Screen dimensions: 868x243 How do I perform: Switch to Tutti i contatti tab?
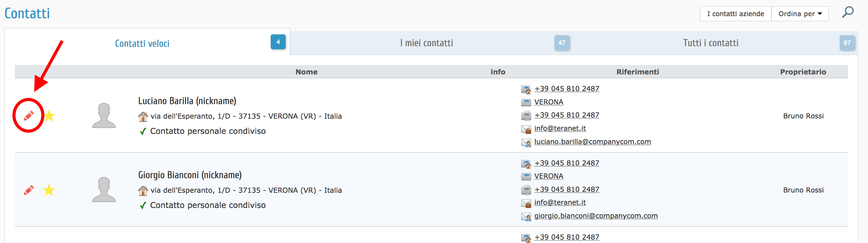710,43
